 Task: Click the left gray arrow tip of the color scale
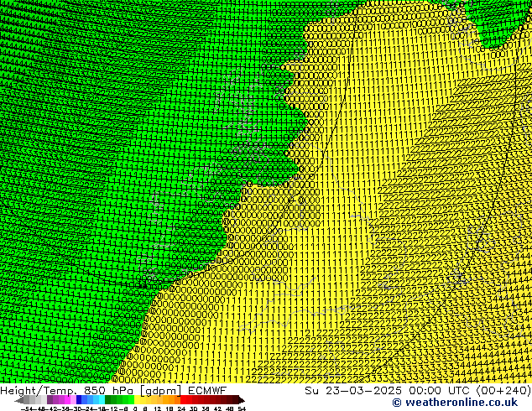(18, 400)
